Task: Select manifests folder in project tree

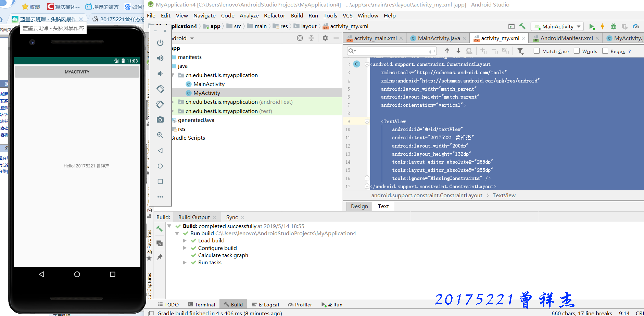Action: (x=190, y=57)
